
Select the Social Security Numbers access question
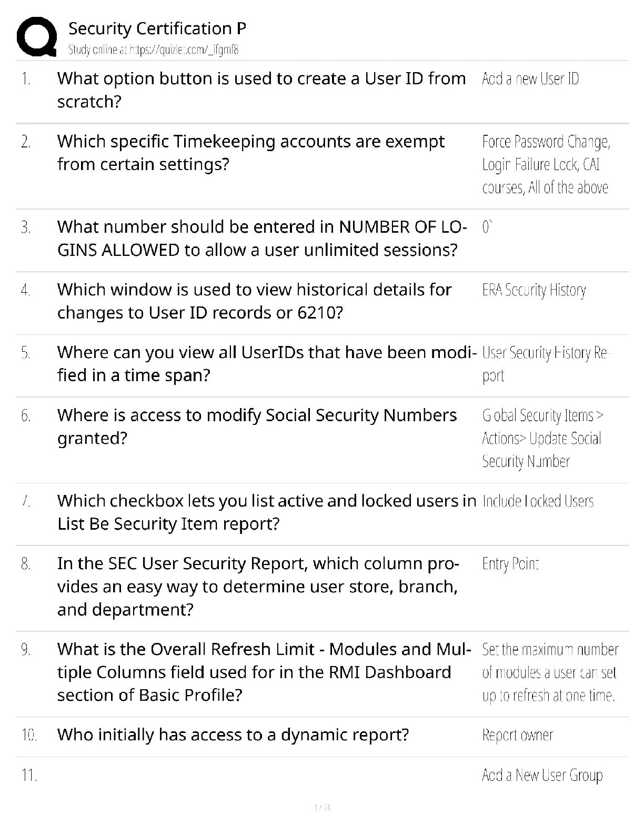click(257, 426)
